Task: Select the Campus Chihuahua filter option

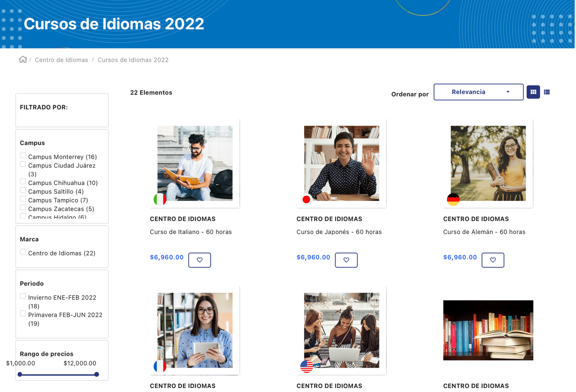Action: point(23,181)
